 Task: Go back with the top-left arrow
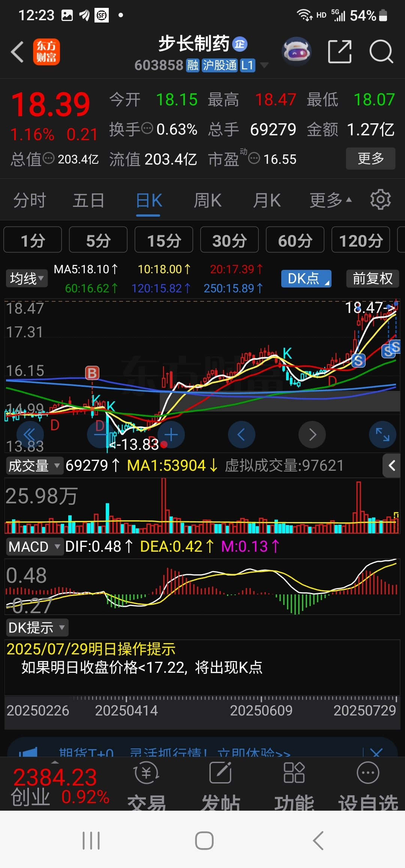17,52
